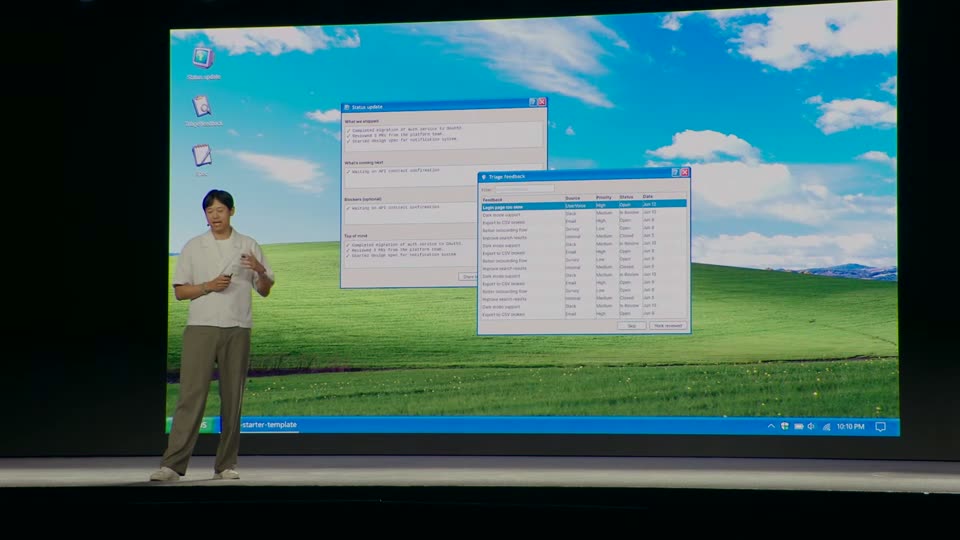Image resolution: width=960 pixels, height=540 pixels.
Task: Sort by the Status column header
Action: (626, 197)
